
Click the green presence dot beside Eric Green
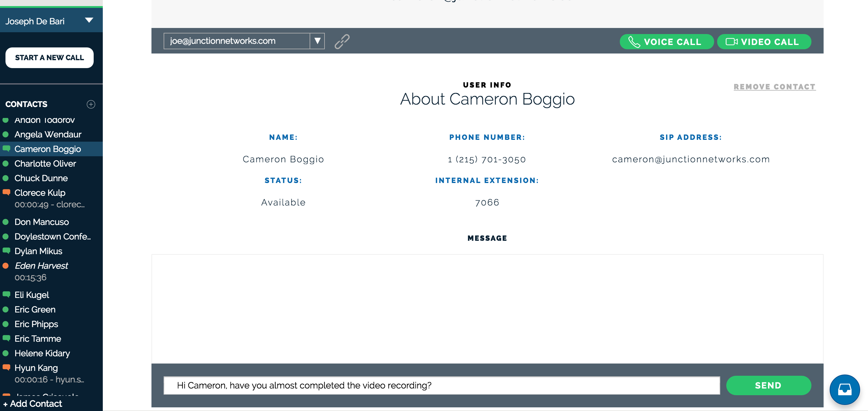pyautogui.click(x=5, y=309)
